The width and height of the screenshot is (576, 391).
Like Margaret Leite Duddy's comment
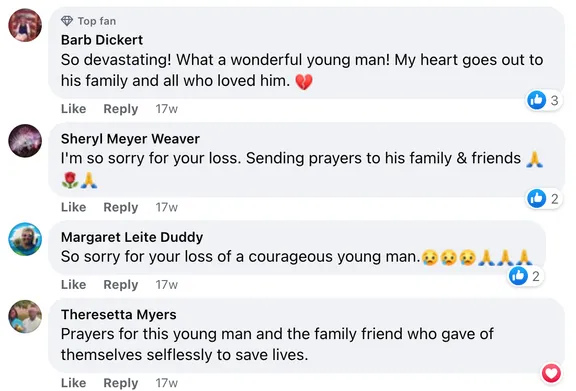pyautogui.click(x=73, y=284)
